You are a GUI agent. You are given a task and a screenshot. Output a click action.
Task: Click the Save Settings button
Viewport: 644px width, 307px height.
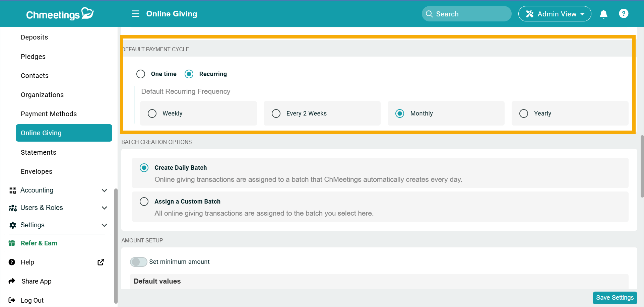pos(615,297)
